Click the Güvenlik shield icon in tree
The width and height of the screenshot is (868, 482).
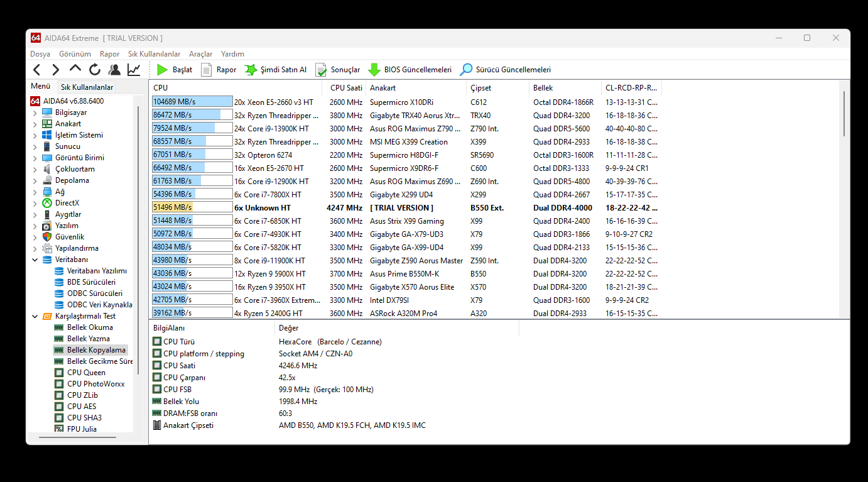coord(46,237)
